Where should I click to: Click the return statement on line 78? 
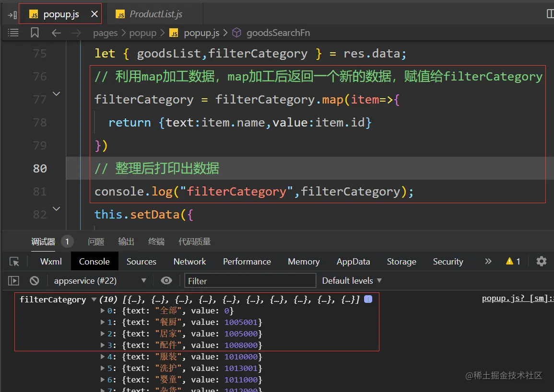(240, 123)
